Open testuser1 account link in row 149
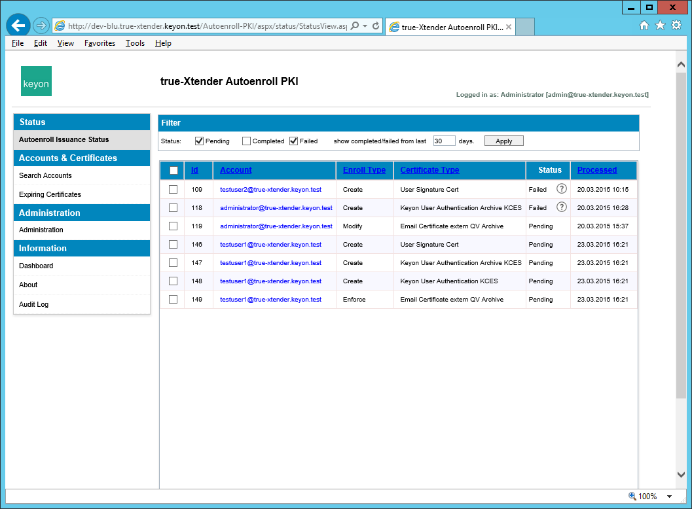This screenshot has height=509, width=692. [x=271, y=299]
